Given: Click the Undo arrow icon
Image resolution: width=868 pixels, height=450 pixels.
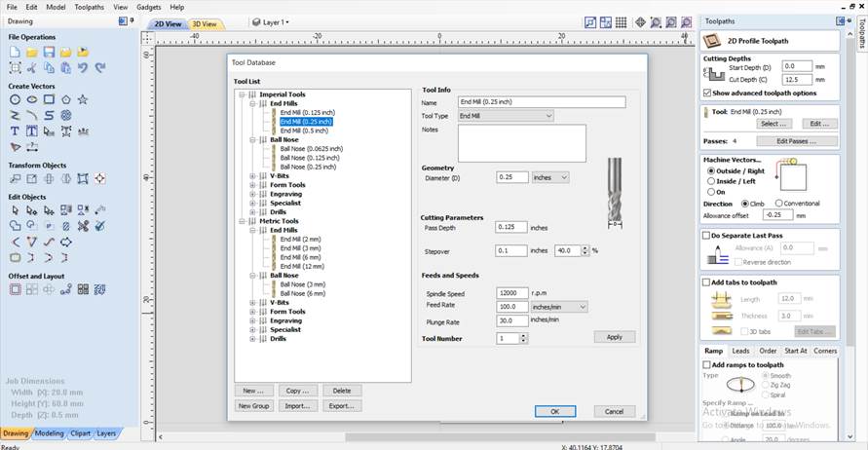Looking at the screenshot, I should 83,67.
